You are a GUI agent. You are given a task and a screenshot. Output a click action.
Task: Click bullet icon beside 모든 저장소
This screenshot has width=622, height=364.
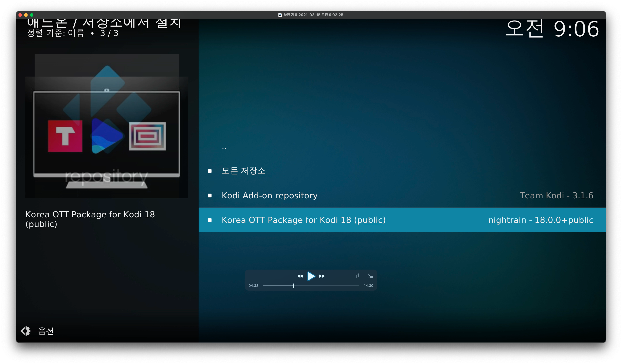tap(209, 171)
